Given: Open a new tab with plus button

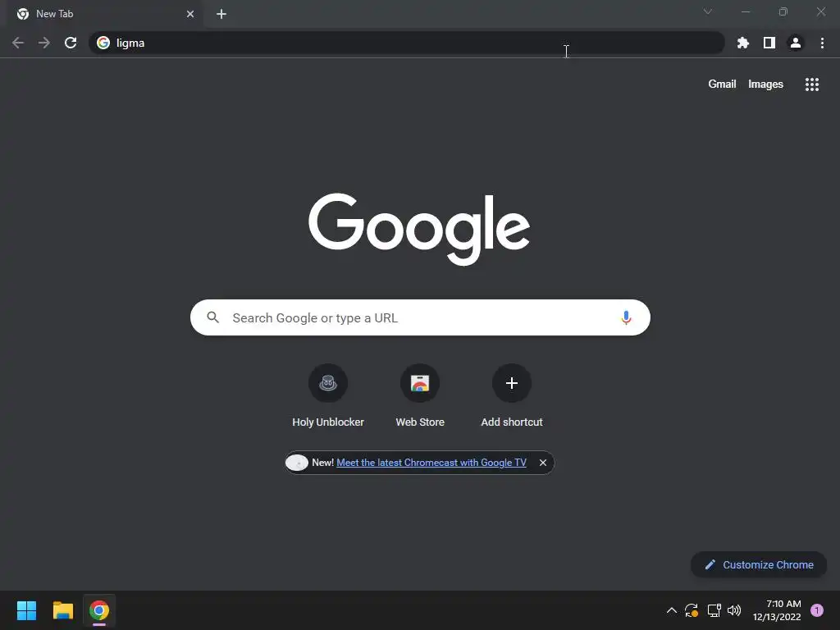Looking at the screenshot, I should pyautogui.click(x=221, y=14).
